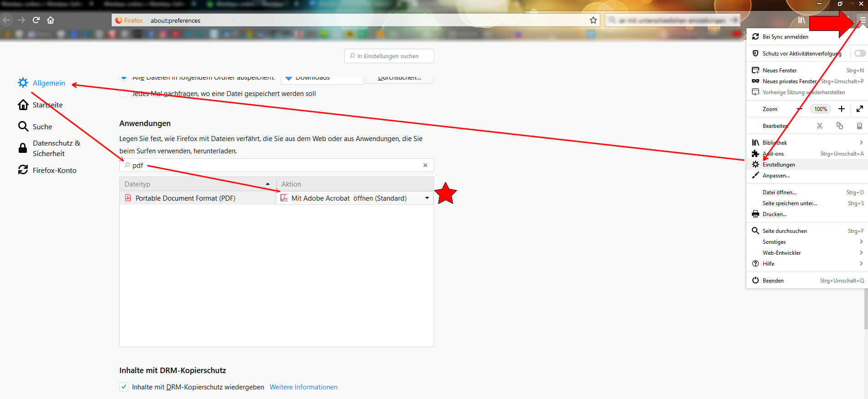Open Library icon in toolbar
This screenshot has width=868, height=399.
coord(801,20)
